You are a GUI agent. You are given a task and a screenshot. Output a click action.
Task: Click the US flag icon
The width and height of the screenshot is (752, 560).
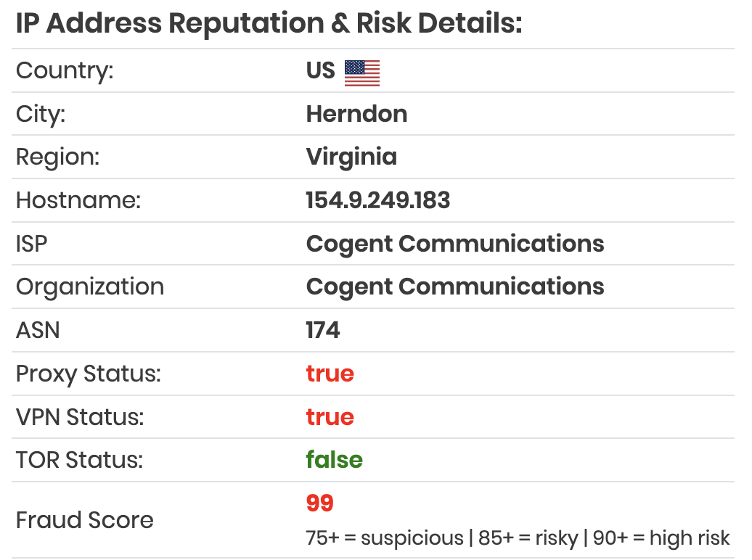point(362,73)
